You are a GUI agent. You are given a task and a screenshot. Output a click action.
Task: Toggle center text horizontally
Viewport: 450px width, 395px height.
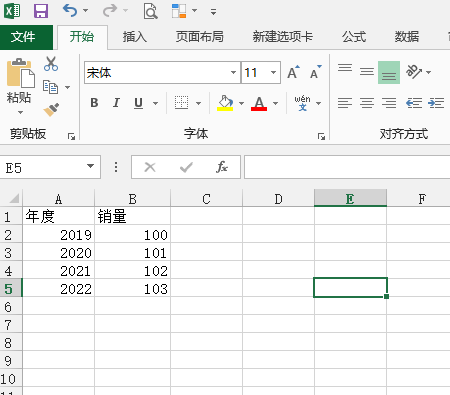click(x=367, y=103)
